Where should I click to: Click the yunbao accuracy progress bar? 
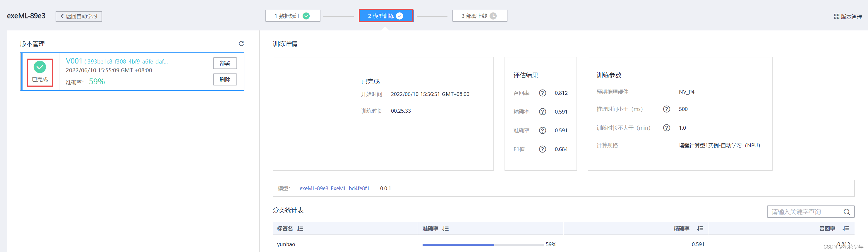[x=483, y=245]
